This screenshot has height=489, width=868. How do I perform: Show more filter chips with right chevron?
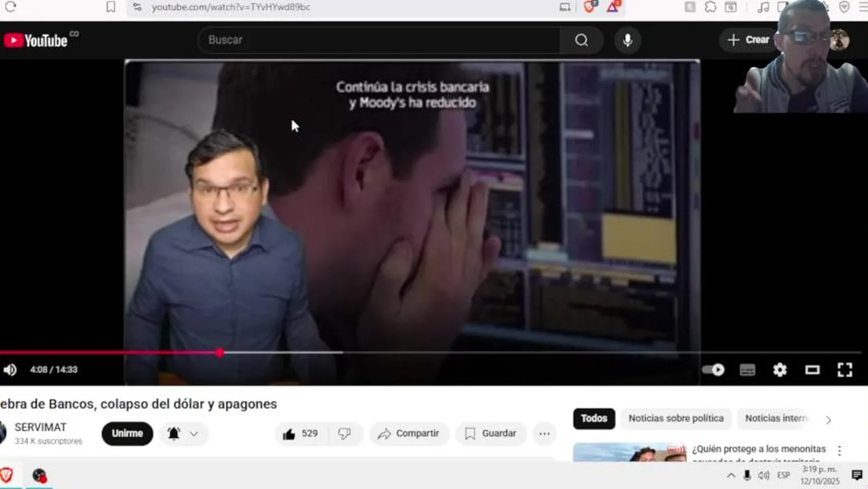pos(829,420)
